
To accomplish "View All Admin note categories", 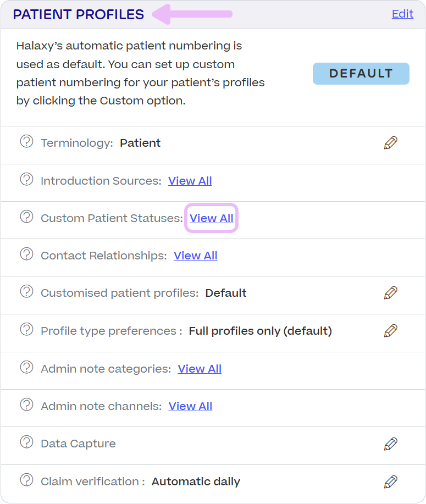I will tap(200, 368).
